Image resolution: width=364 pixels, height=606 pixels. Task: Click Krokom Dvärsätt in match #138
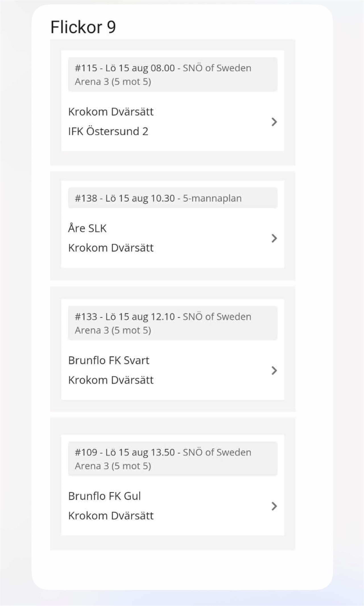pyautogui.click(x=111, y=248)
